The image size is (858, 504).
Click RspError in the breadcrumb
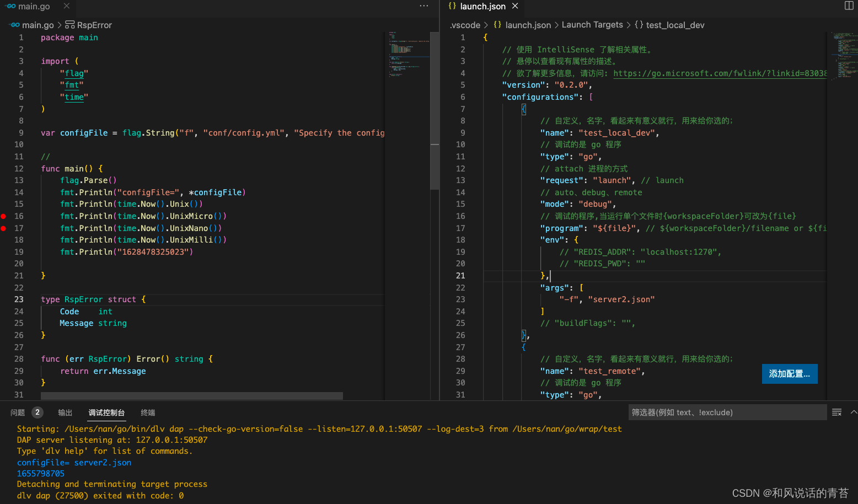(x=94, y=25)
